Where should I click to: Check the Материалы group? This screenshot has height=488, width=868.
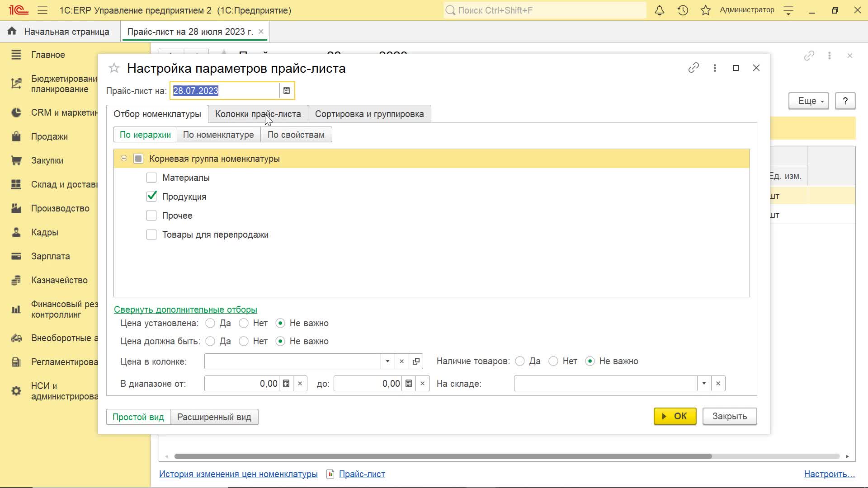pos(151,178)
